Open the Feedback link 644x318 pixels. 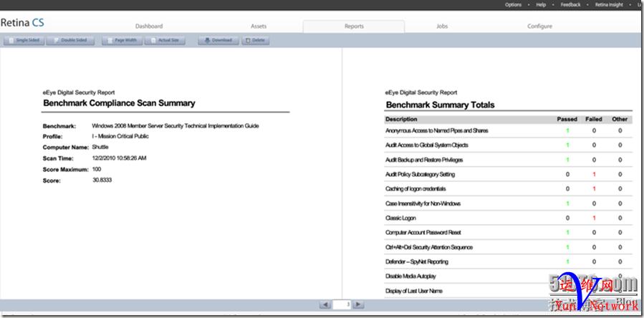coord(570,5)
